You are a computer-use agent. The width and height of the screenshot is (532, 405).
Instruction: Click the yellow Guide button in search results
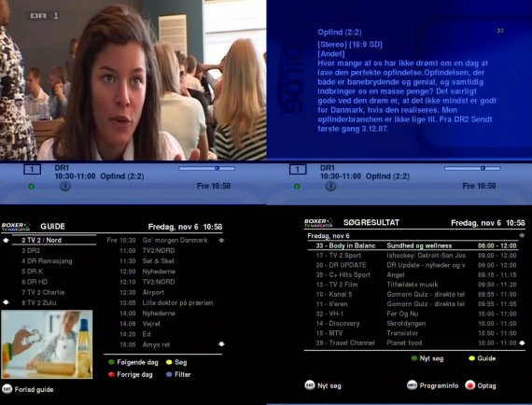coord(483,358)
